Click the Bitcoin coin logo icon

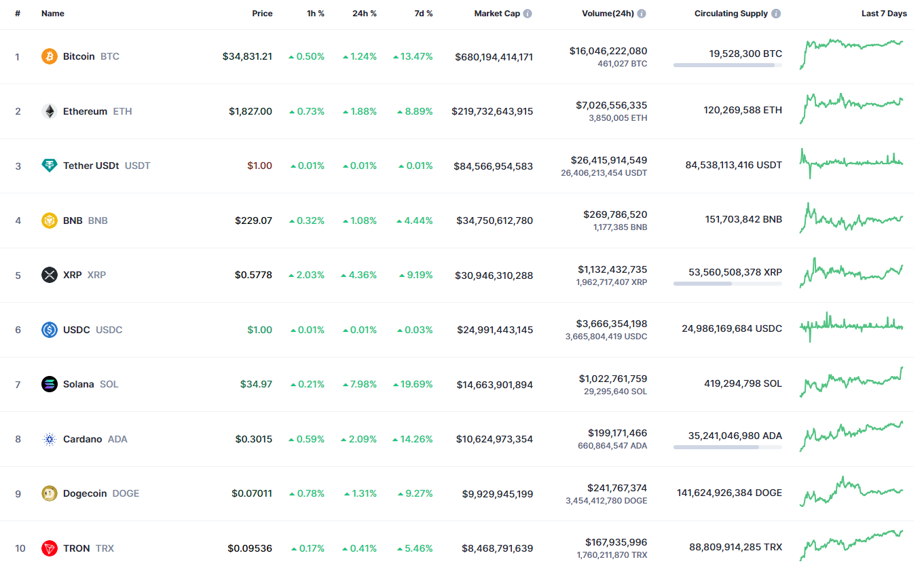point(49,56)
